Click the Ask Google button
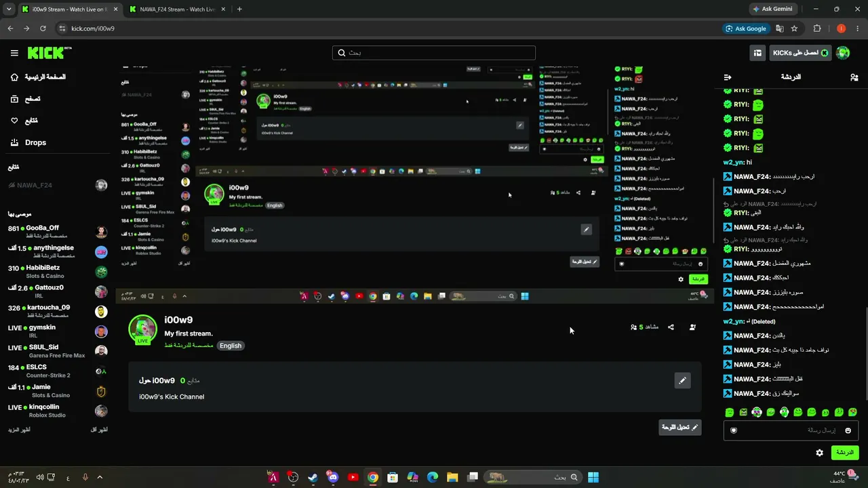The width and height of the screenshot is (868, 488). tap(746, 28)
